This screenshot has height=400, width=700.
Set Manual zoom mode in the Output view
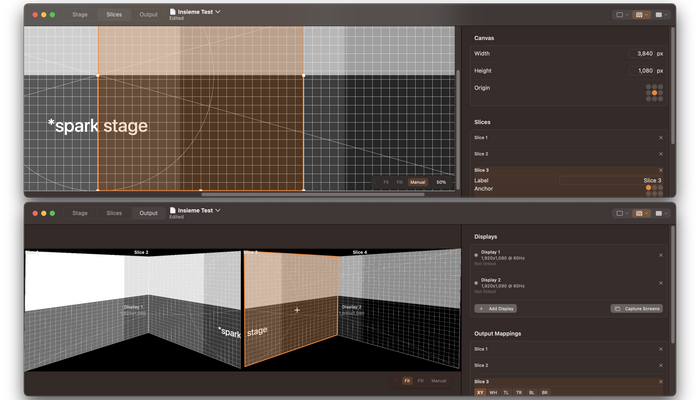[x=438, y=381]
